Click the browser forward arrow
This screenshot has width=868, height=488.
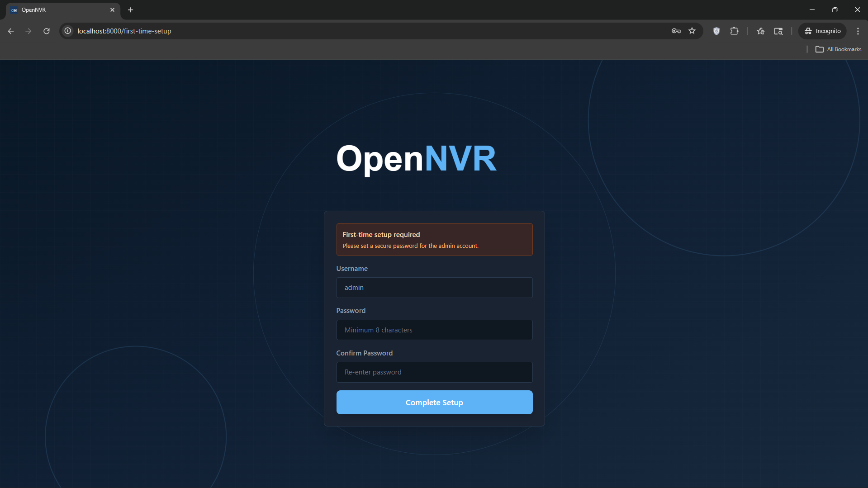tap(28, 31)
